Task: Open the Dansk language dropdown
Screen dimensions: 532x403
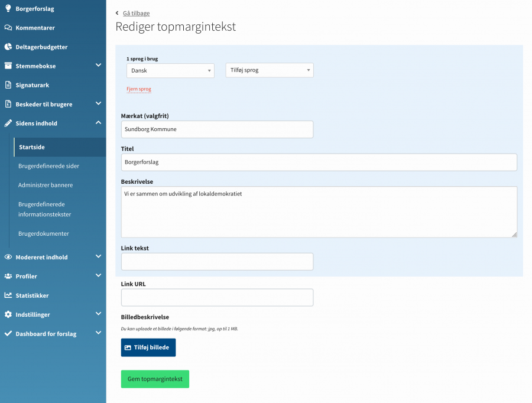Action: (x=170, y=70)
